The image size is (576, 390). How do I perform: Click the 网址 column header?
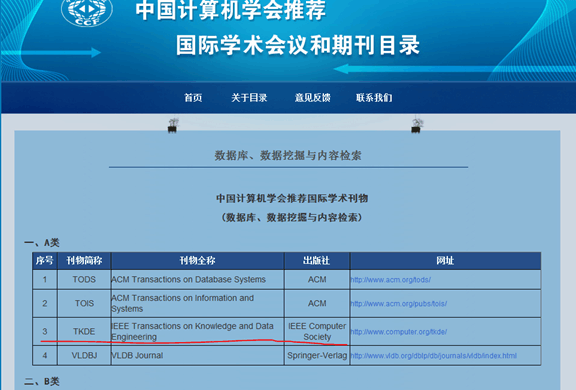point(445,261)
